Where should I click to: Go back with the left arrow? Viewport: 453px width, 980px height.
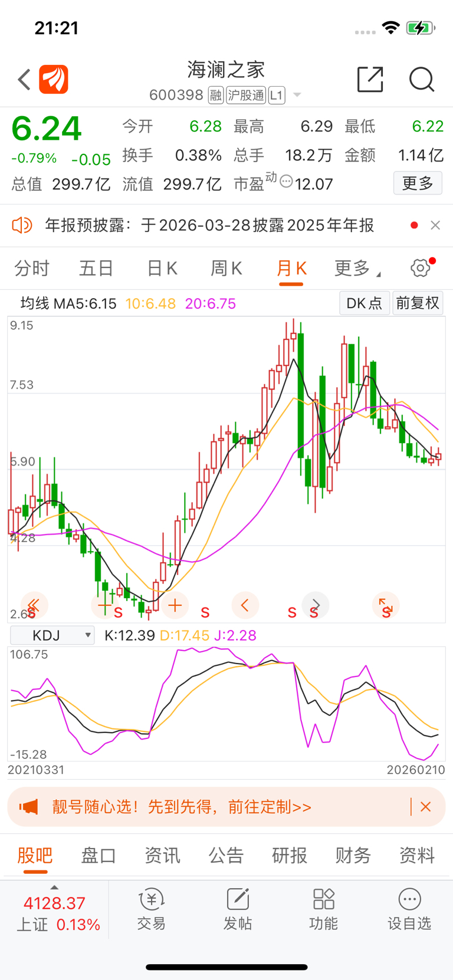pyautogui.click(x=24, y=80)
